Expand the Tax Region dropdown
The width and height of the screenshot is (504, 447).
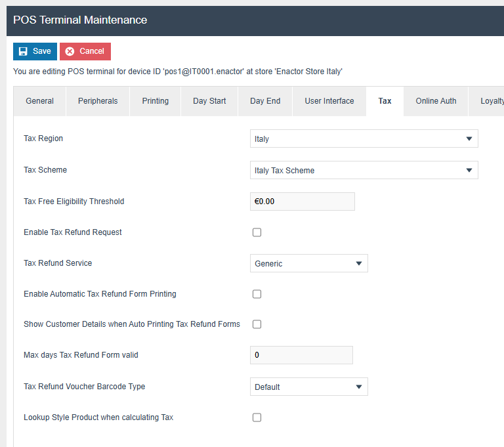[364, 139]
